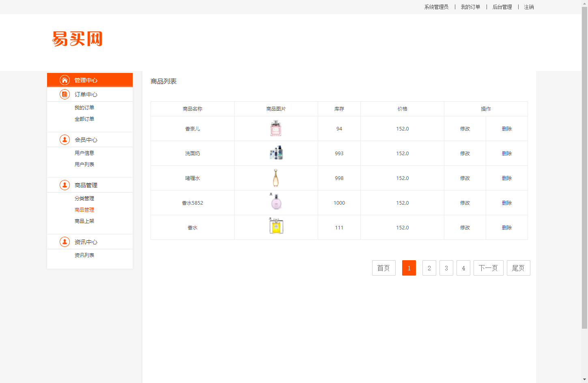Open 分类管理 in the sidebar
Screen dimensions: 588x383
[84, 198]
